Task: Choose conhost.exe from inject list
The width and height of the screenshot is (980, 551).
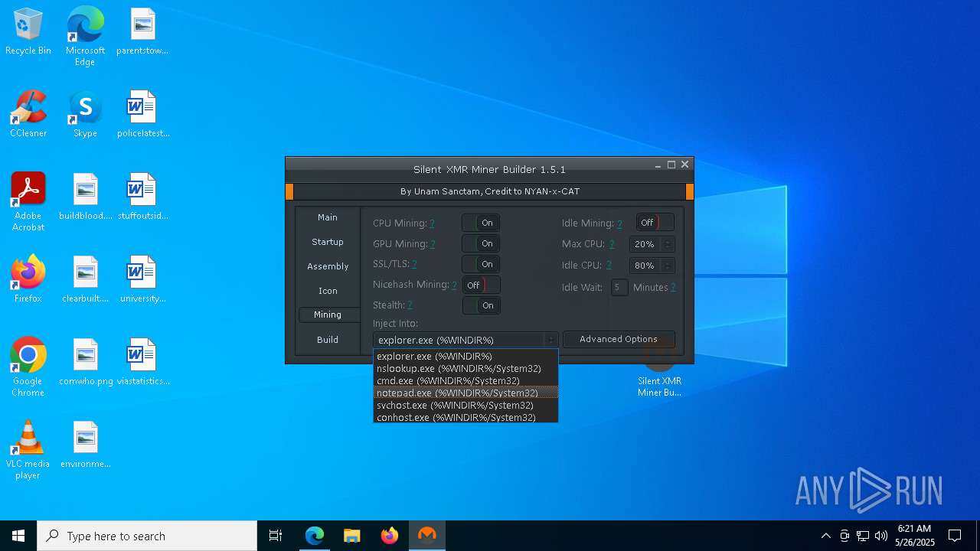Action: pos(465,417)
